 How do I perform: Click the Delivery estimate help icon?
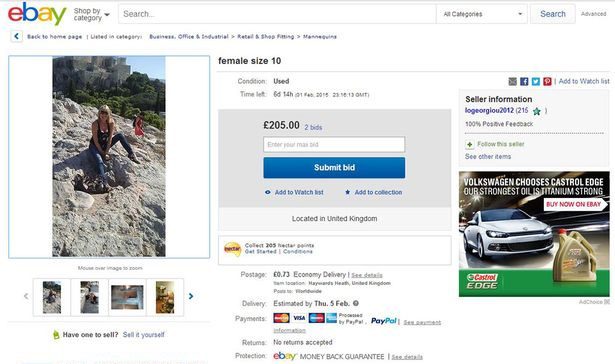pyautogui.click(x=356, y=303)
